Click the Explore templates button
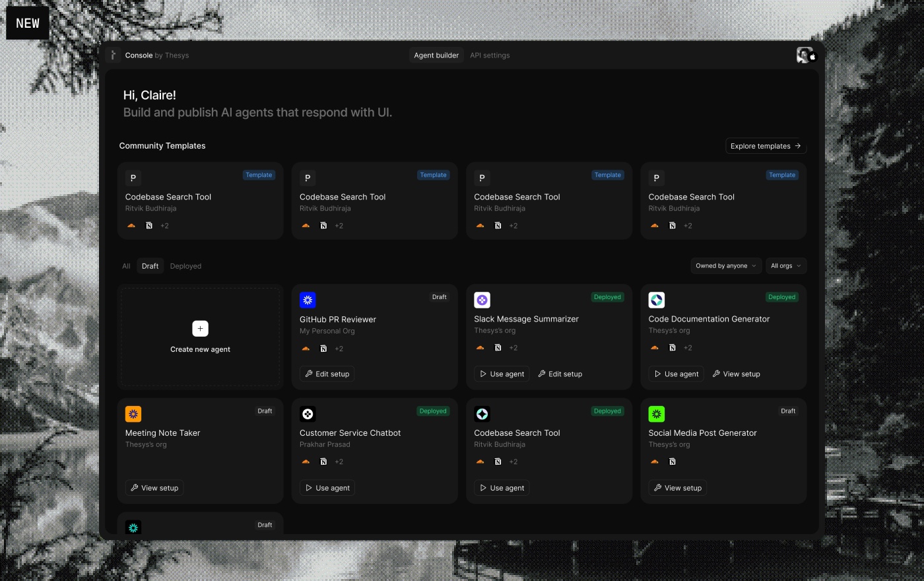924x581 pixels. (x=766, y=146)
